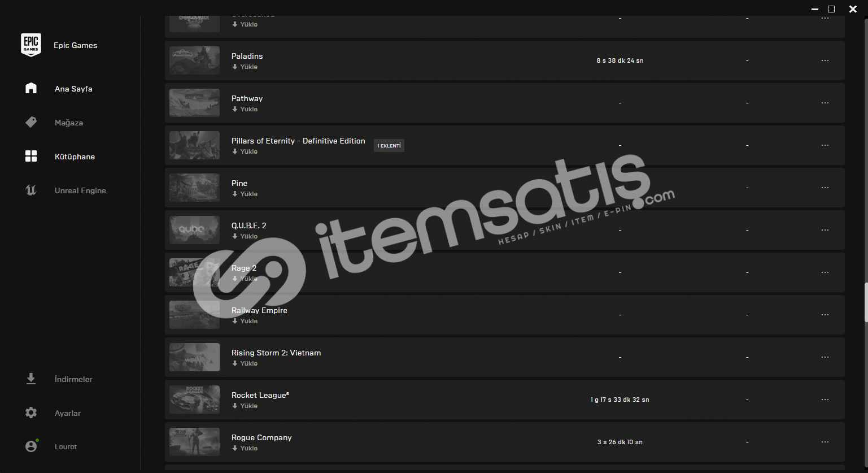868x473 pixels.
Task: Click the library vertical scrollbar thumb
Action: (865, 302)
